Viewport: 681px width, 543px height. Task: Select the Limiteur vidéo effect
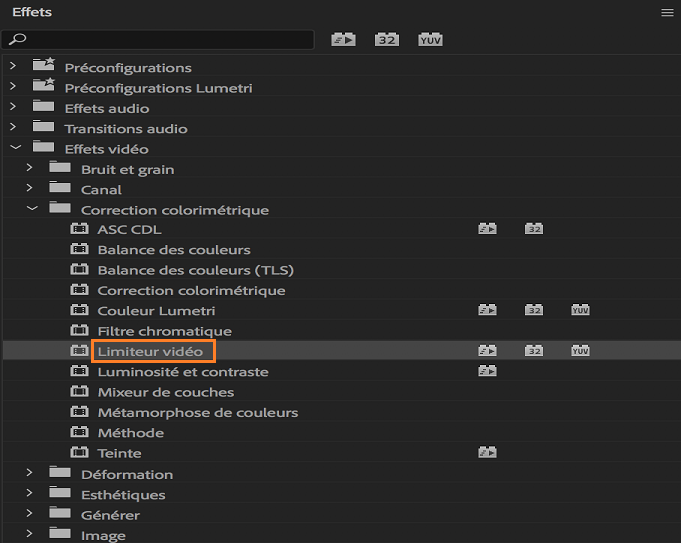(150, 352)
